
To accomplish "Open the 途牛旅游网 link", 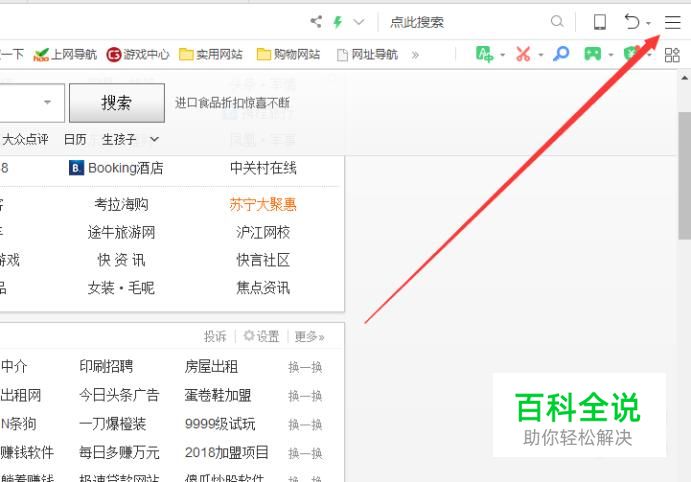I will tap(121, 232).
